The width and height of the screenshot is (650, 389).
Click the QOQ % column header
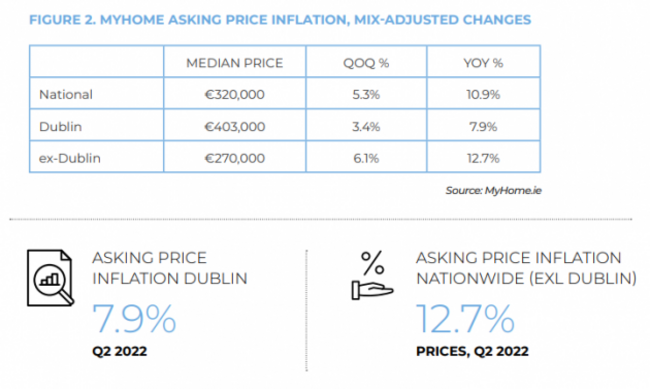click(366, 63)
